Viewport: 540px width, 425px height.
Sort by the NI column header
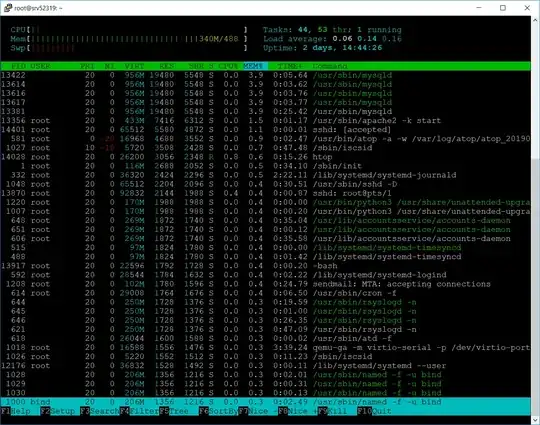coord(110,66)
